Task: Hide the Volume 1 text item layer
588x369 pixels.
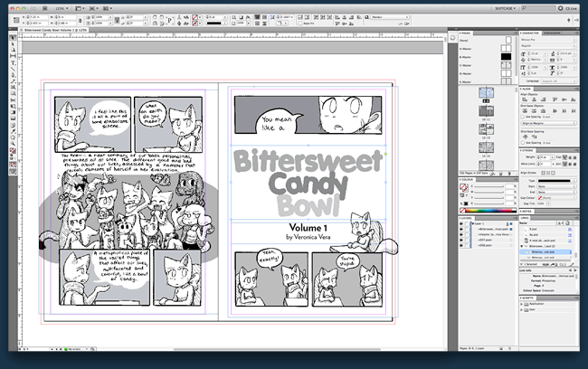Action: point(461,234)
